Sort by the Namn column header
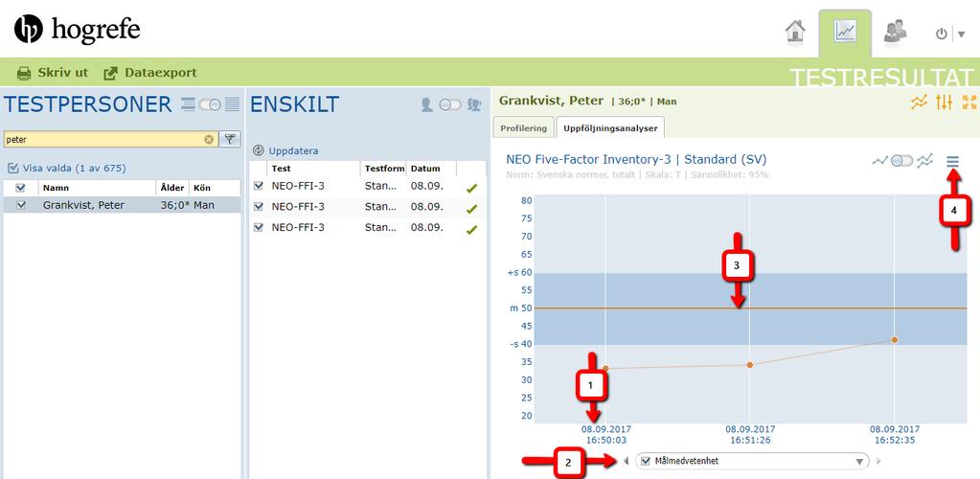This screenshot has width=980, height=479. [97, 188]
